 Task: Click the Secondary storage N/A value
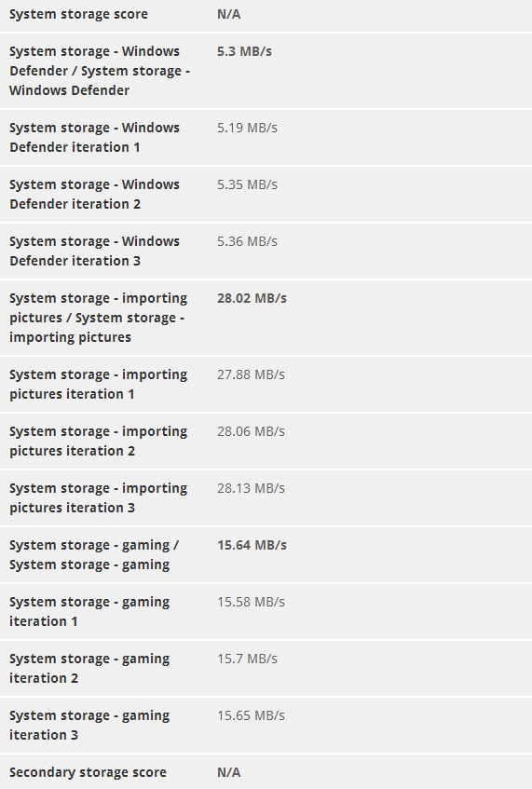click(228, 772)
